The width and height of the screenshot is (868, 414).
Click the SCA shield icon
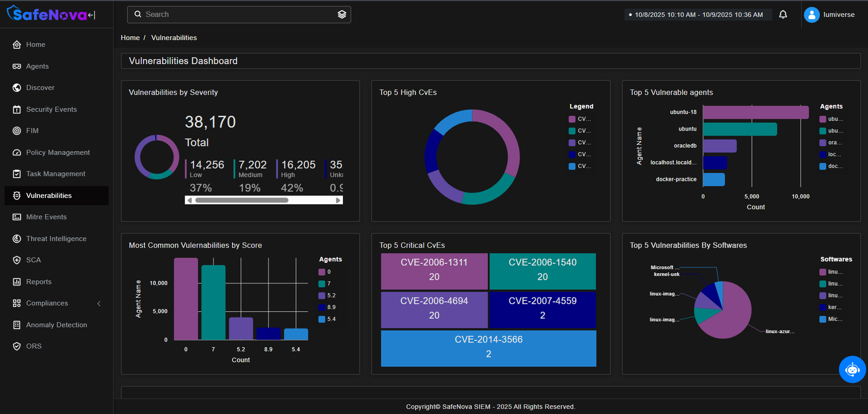pos(17,260)
